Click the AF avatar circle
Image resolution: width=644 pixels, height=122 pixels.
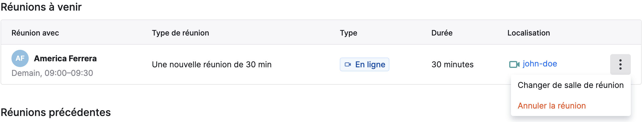point(20,58)
